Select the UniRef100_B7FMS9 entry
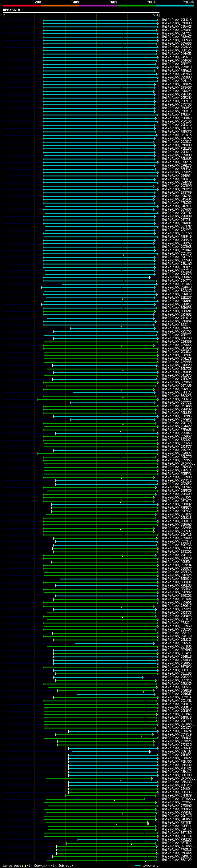The width and height of the screenshot is (197, 868). (177, 795)
